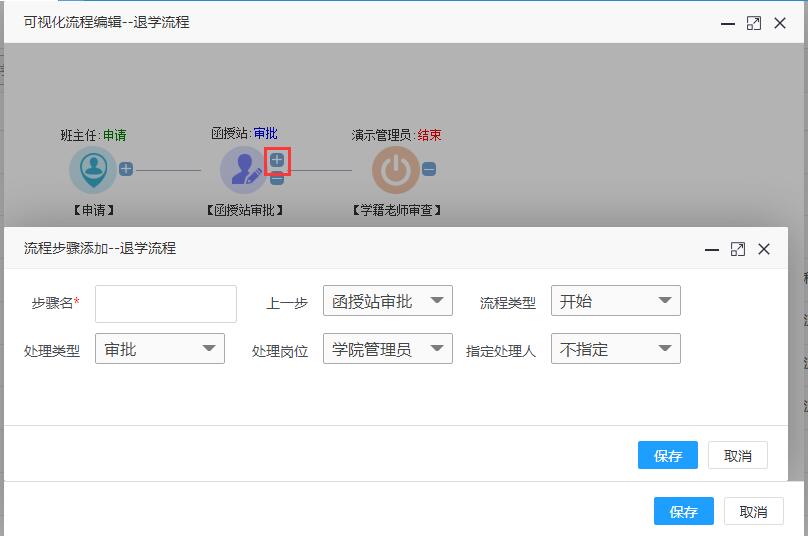Click the 演示管理员 结束 power icon
Viewport: 808px width, 536px height.
[x=395, y=170]
